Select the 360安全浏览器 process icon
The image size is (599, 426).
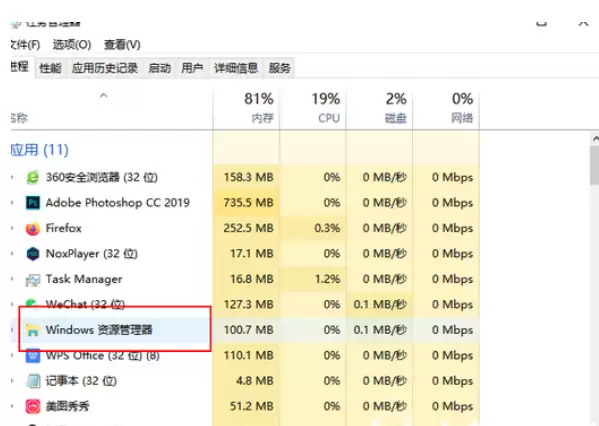(33, 177)
